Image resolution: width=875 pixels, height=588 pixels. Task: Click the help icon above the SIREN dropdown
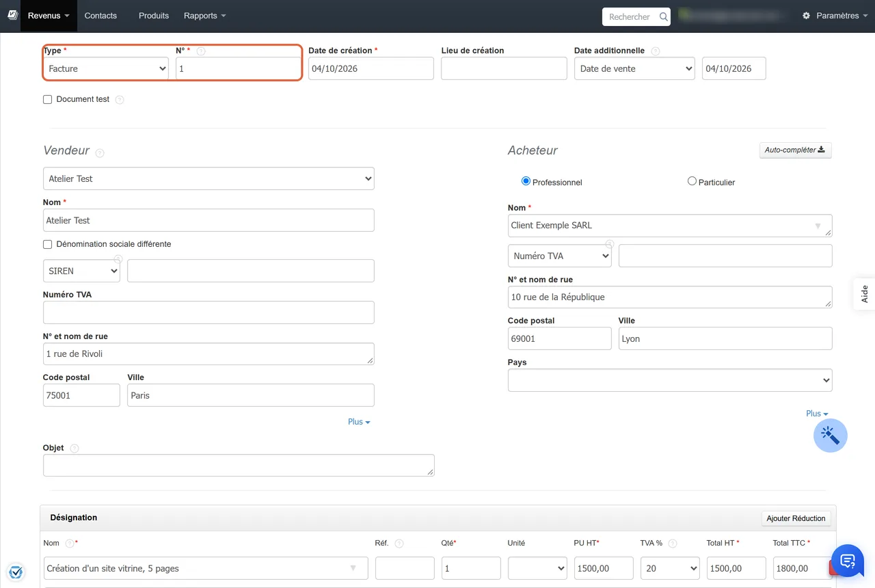[x=118, y=259]
